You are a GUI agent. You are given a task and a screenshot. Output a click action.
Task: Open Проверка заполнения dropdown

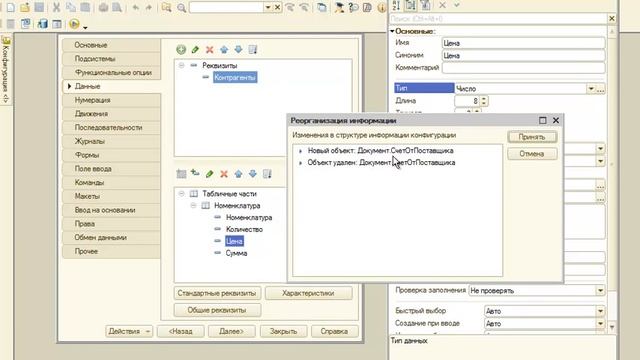coord(600,291)
